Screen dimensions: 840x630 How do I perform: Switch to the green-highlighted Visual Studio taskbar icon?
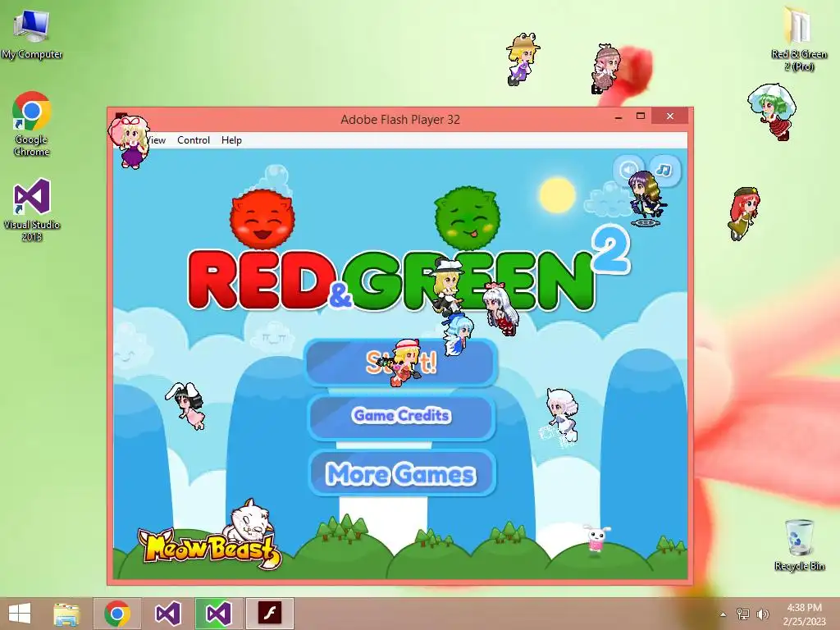tap(219, 614)
